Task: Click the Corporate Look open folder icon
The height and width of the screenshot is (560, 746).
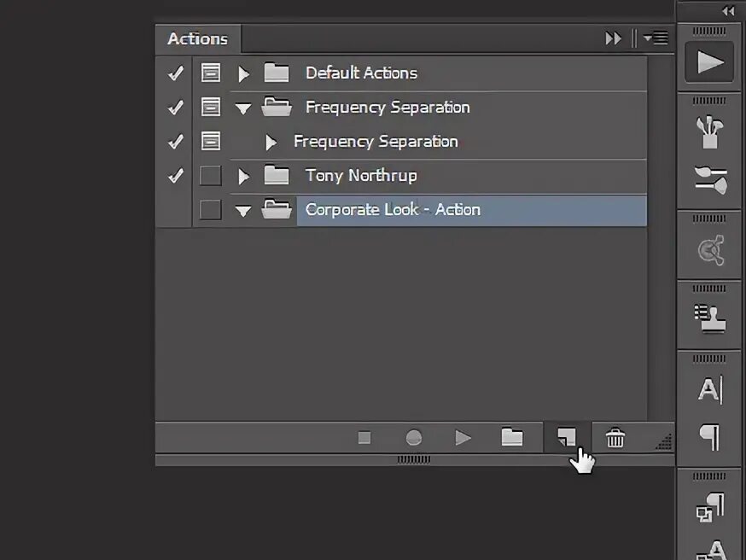Action: (x=277, y=209)
